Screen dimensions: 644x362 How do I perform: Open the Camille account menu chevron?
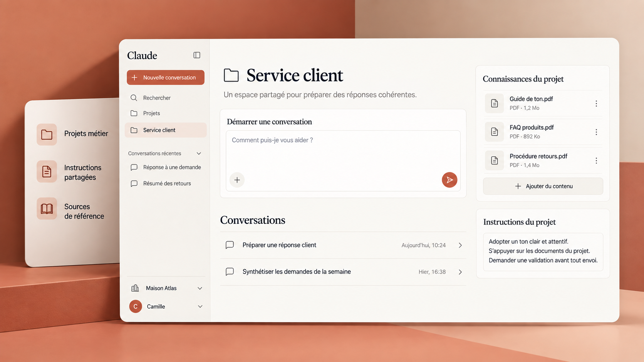click(x=200, y=307)
